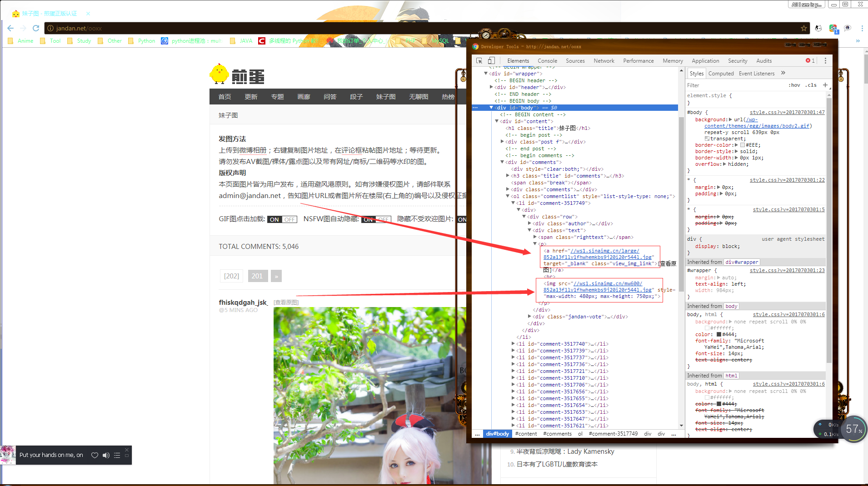Bookmark this page with the star icon
Image resolution: width=868 pixels, height=486 pixels.
coord(804,28)
